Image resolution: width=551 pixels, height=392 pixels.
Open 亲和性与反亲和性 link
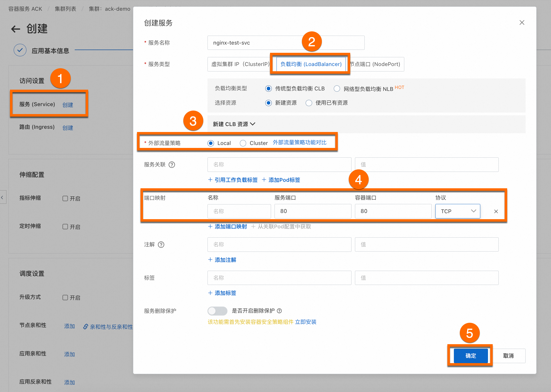111,327
